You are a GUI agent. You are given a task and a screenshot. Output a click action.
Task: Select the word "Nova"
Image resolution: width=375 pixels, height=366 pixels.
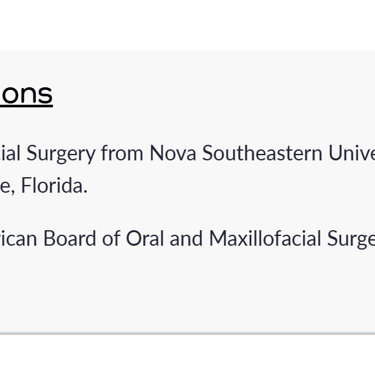173,153
